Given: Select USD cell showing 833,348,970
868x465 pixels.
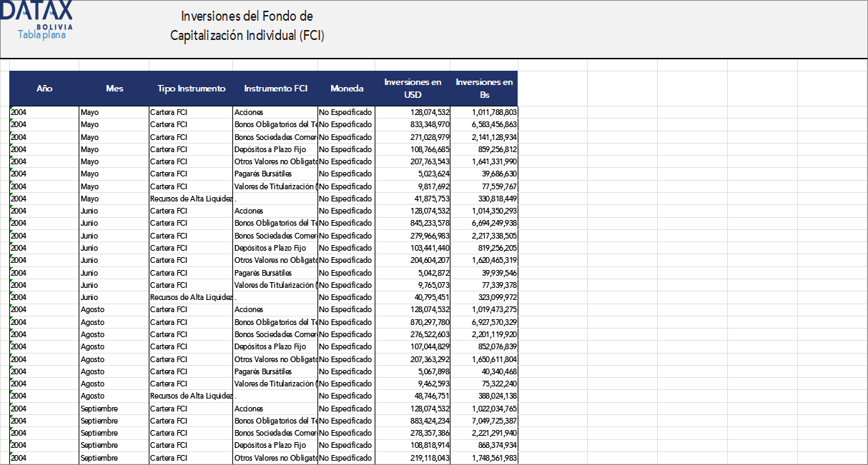Looking at the screenshot, I should [x=413, y=124].
